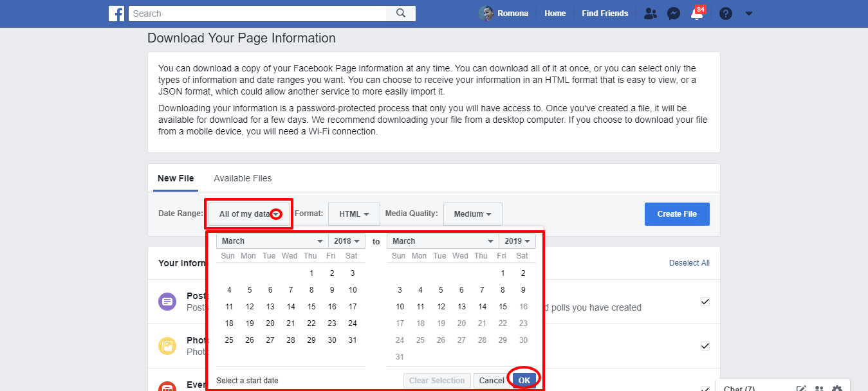
Task: Select March 31 in 2018 calendar
Action: pos(353,340)
